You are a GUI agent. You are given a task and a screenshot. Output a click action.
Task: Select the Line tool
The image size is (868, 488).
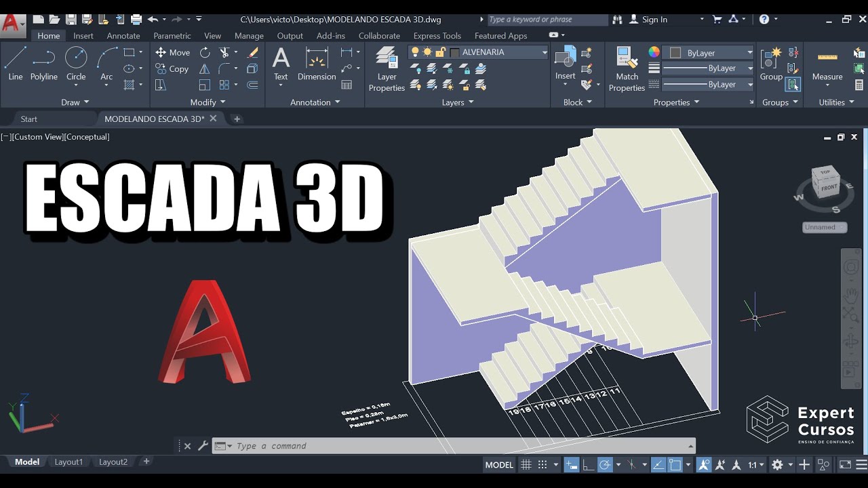click(15, 64)
